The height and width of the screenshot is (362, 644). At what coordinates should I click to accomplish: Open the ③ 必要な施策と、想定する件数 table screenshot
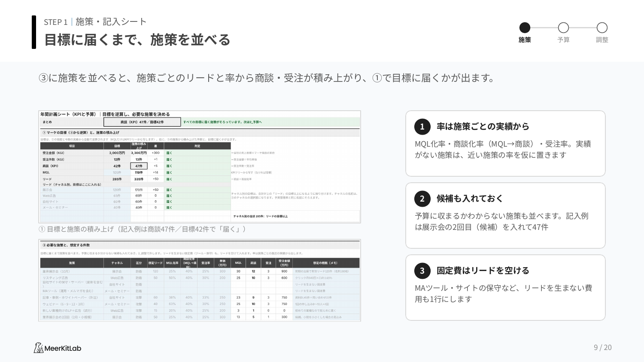tap(200, 281)
